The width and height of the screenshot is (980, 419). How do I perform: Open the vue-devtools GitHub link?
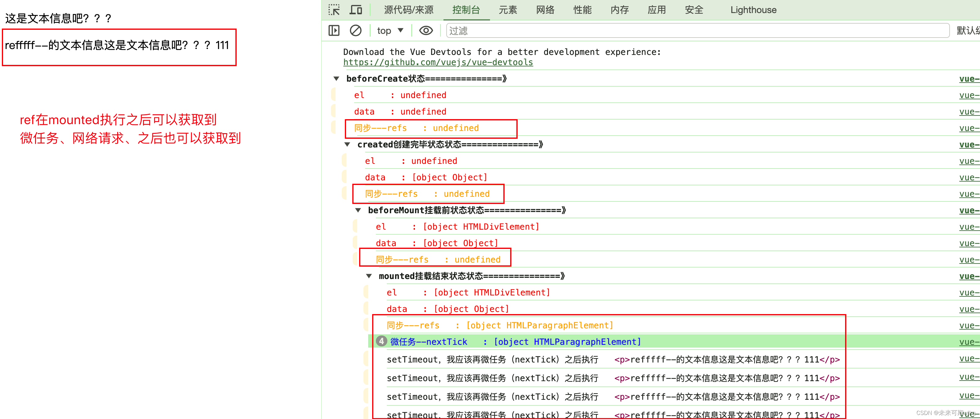438,62
